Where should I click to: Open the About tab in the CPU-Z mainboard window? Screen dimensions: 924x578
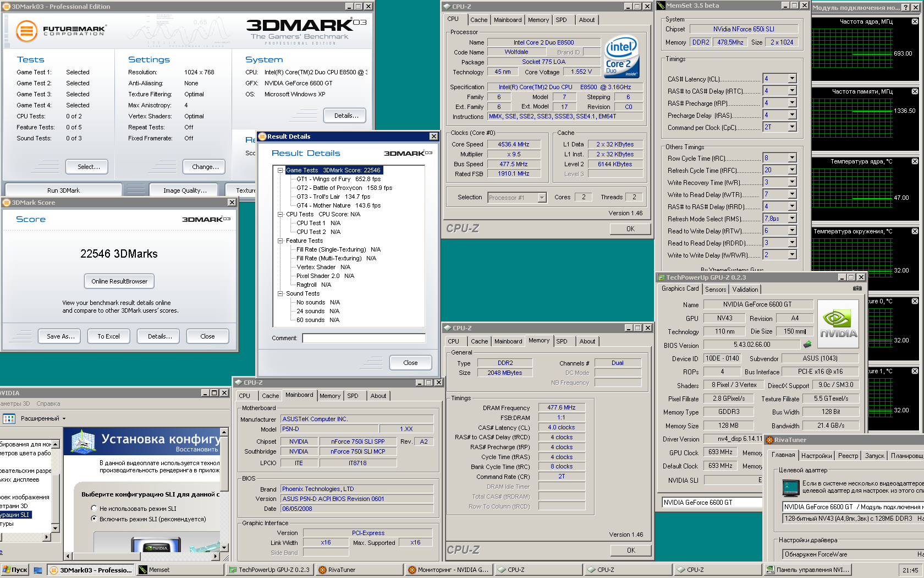pyautogui.click(x=378, y=396)
